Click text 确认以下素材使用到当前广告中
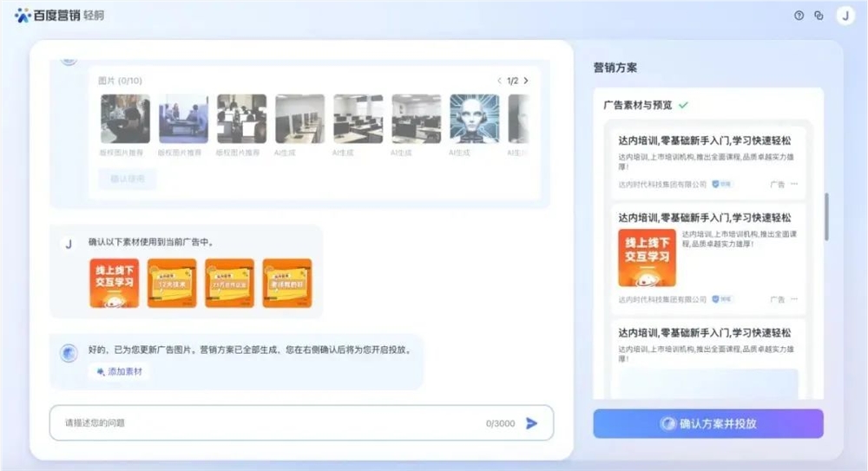 click(x=150, y=242)
